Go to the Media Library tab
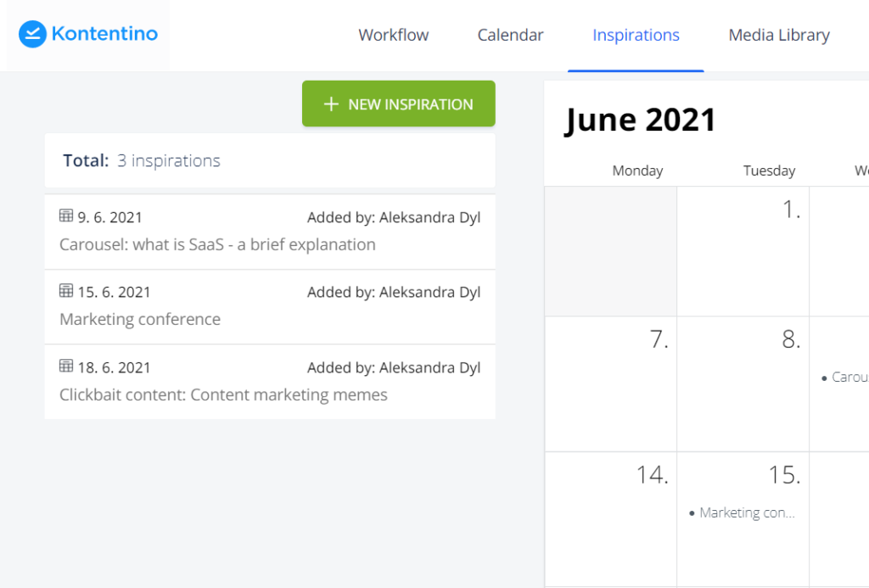 click(778, 36)
